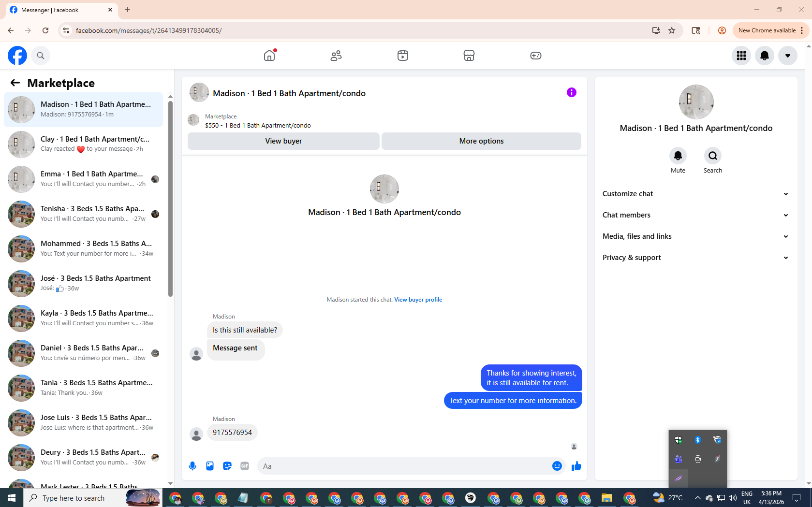Viewport: 812px width, 507px height.
Task: Open the José 3 Beds 1.5 Baths conversation
Action: [83, 284]
